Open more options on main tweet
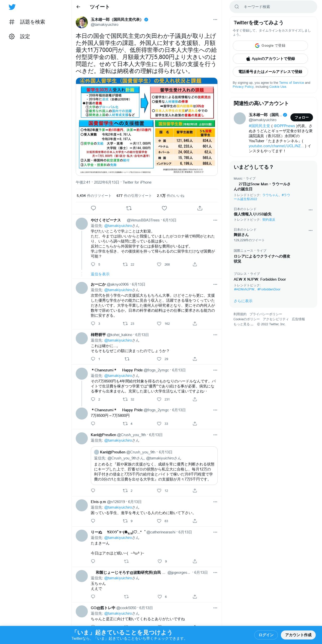The width and height of the screenshot is (322, 644). [215, 20]
